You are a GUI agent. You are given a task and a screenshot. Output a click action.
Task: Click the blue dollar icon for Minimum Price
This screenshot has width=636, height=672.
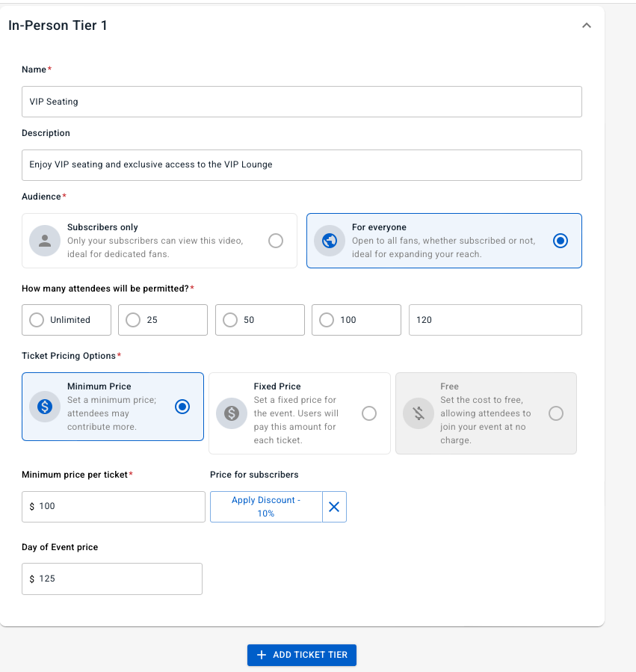pos(45,407)
